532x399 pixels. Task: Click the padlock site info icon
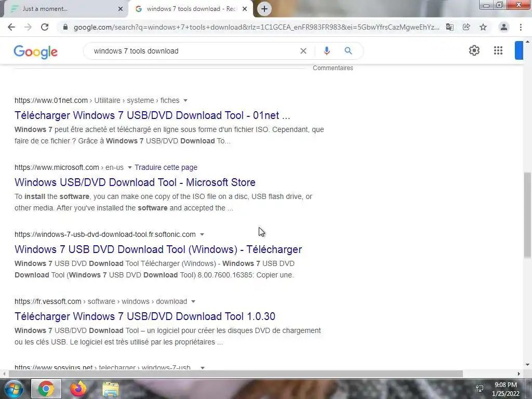[65, 27]
